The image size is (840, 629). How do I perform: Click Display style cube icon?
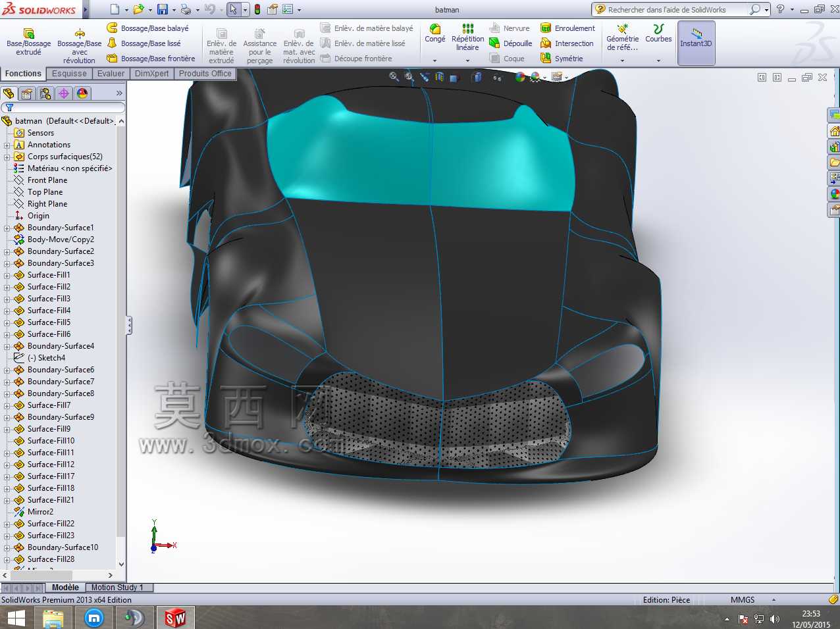(x=477, y=77)
